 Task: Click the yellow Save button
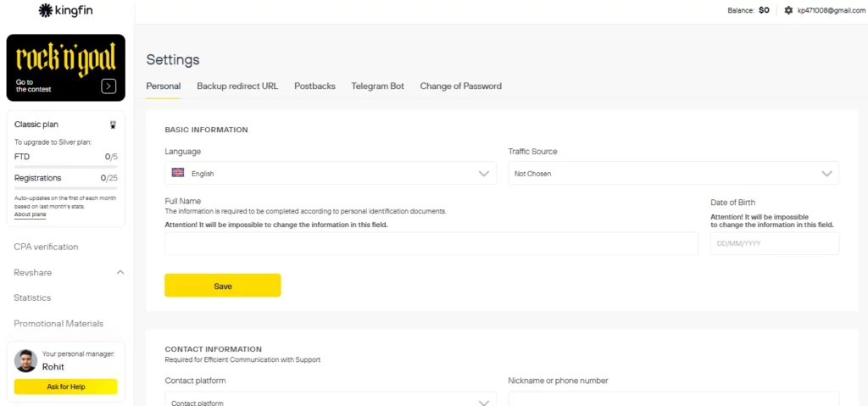tap(222, 286)
